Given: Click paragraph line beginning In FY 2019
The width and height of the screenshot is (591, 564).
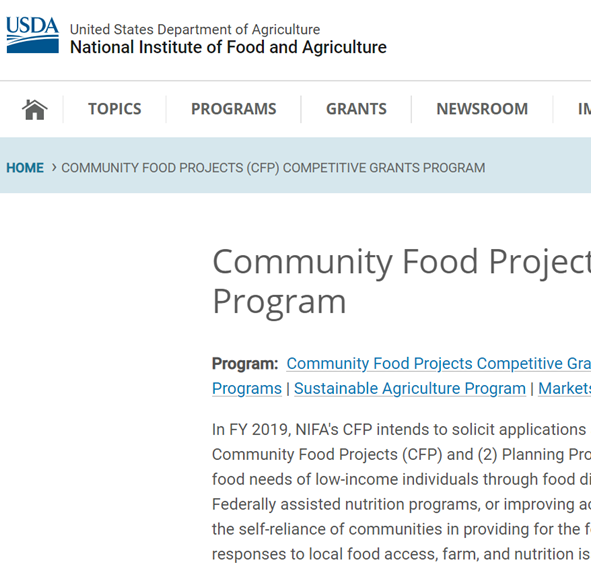Looking at the screenshot, I should click(401, 429).
